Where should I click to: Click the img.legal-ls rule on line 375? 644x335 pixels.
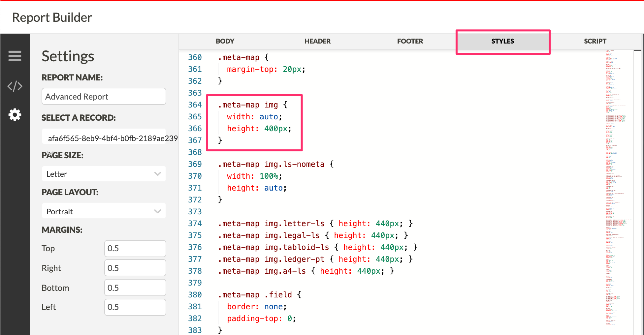pyautogui.click(x=313, y=235)
